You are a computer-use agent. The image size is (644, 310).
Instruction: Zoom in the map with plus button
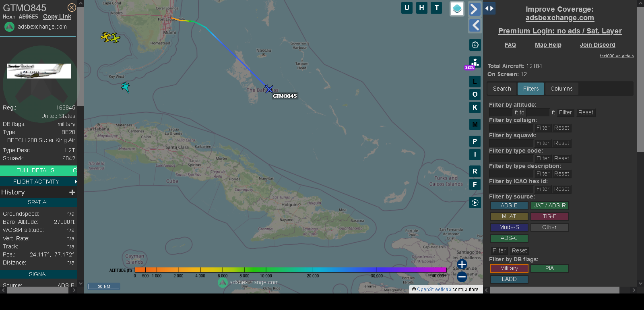(x=462, y=264)
